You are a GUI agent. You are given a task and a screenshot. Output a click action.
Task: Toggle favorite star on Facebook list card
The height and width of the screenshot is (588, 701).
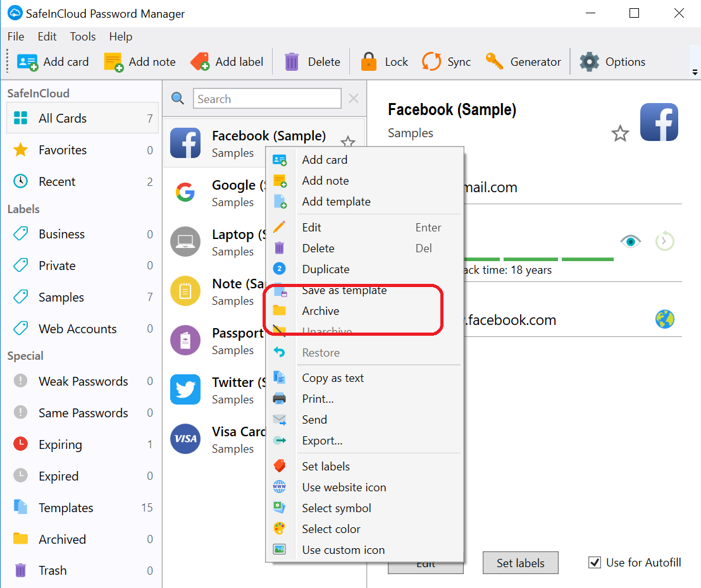point(348,142)
